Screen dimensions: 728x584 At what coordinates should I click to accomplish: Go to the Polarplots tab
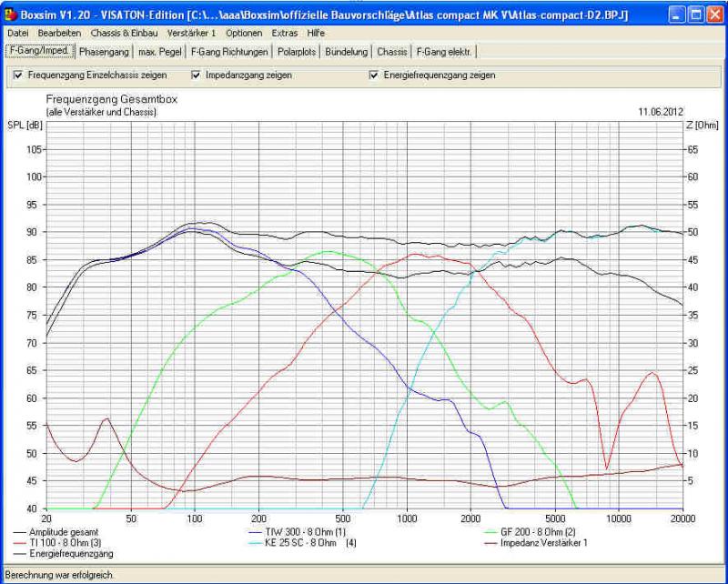click(297, 52)
